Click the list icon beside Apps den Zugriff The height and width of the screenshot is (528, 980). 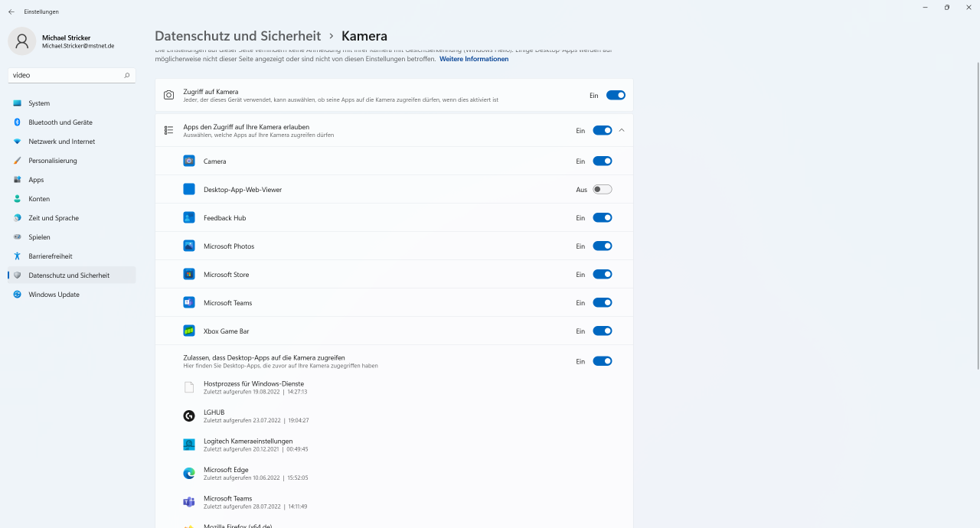pyautogui.click(x=169, y=131)
